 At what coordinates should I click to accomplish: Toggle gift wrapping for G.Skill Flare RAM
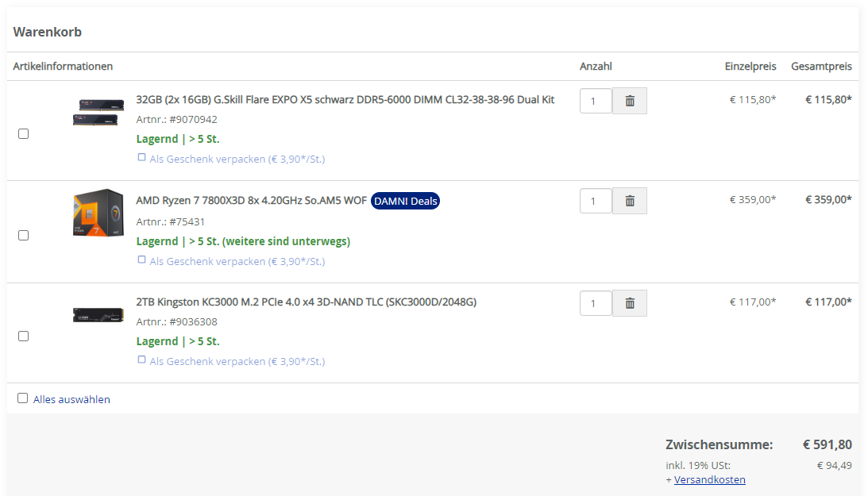click(x=141, y=158)
